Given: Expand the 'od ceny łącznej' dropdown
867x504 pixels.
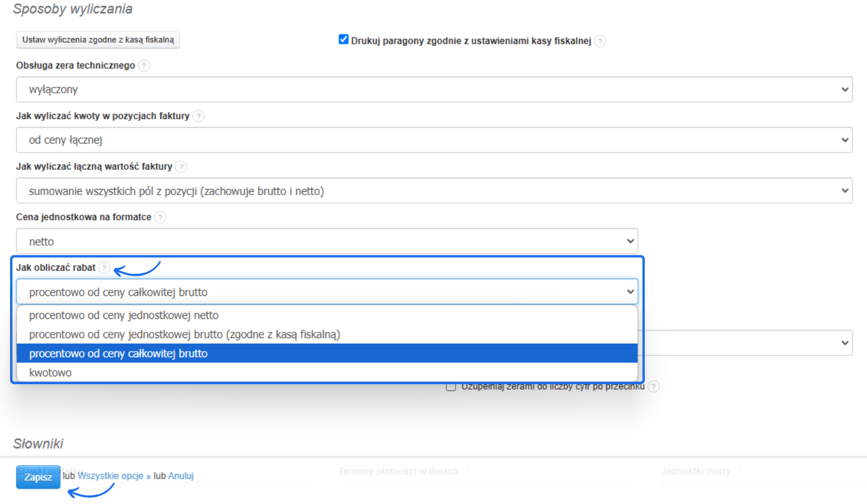Looking at the screenshot, I should point(434,140).
